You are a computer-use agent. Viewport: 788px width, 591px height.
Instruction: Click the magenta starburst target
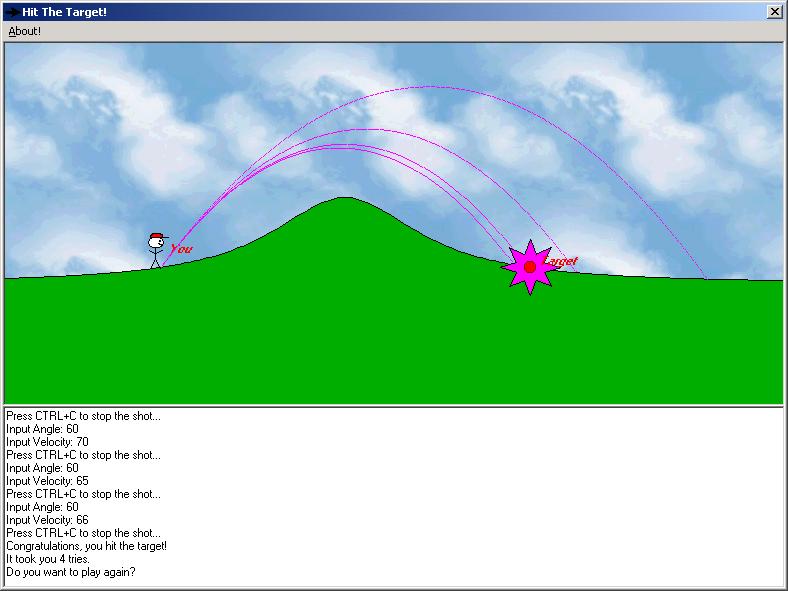tap(530, 267)
